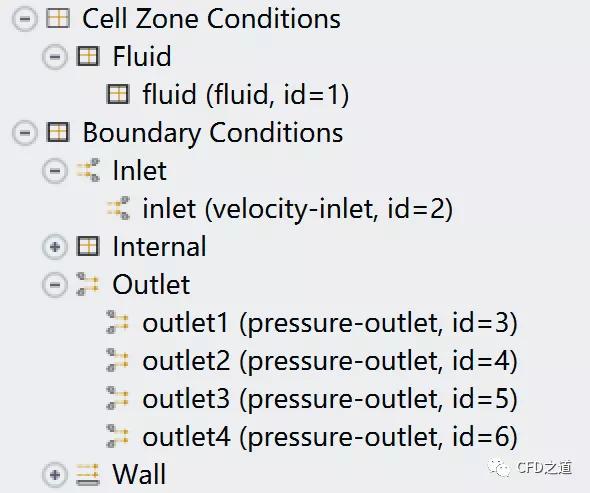This screenshot has width=590, height=493.
Task: Expand the Wall branch
Action: (x=55, y=475)
